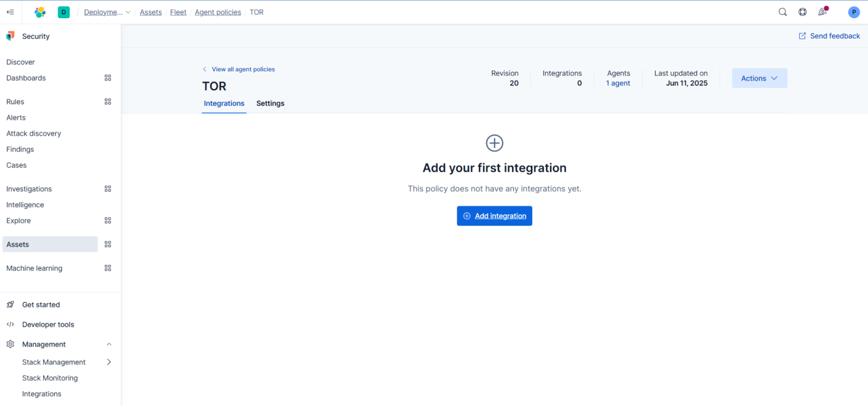This screenshot has height=406, width=868.
Task: Switch to the Settings tab
Action: click(270, 103)
